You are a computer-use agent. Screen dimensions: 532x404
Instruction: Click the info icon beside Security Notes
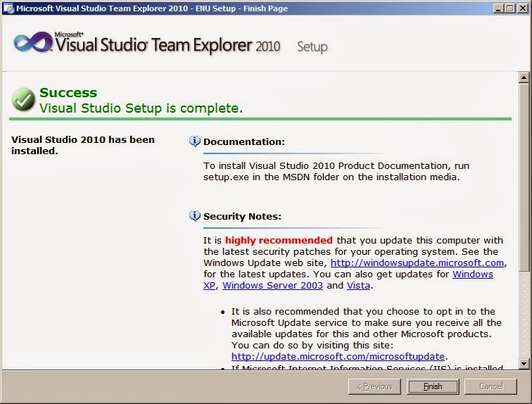point(195,215)
